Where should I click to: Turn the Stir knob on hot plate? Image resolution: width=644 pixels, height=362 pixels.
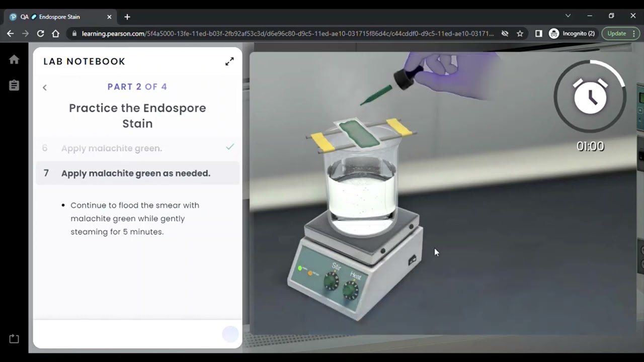click(331, 281)
